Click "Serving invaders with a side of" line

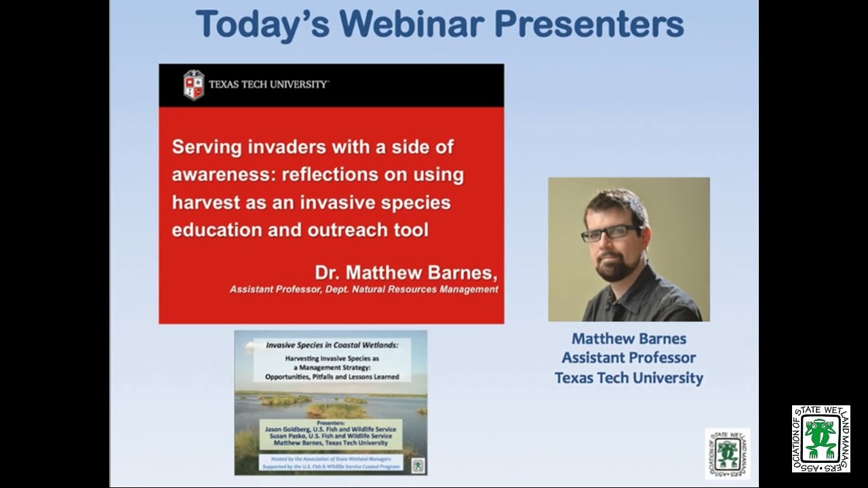click(313, 146)
